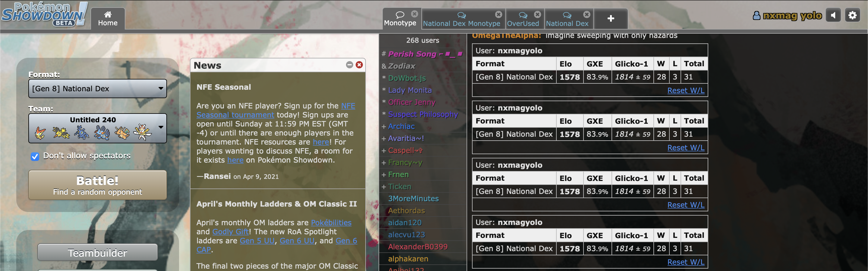The image size is (868, 271).
Task: Close the Monotype chat room
Action: [414, 14]
